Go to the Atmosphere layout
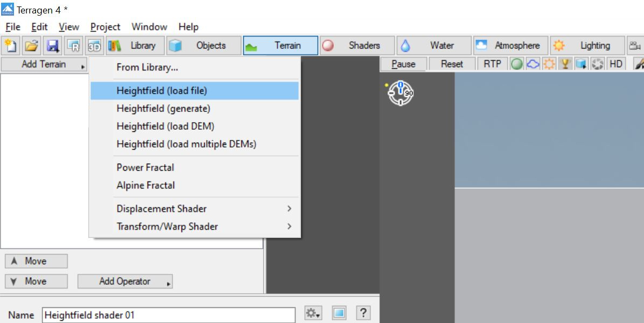 (511, 46)
